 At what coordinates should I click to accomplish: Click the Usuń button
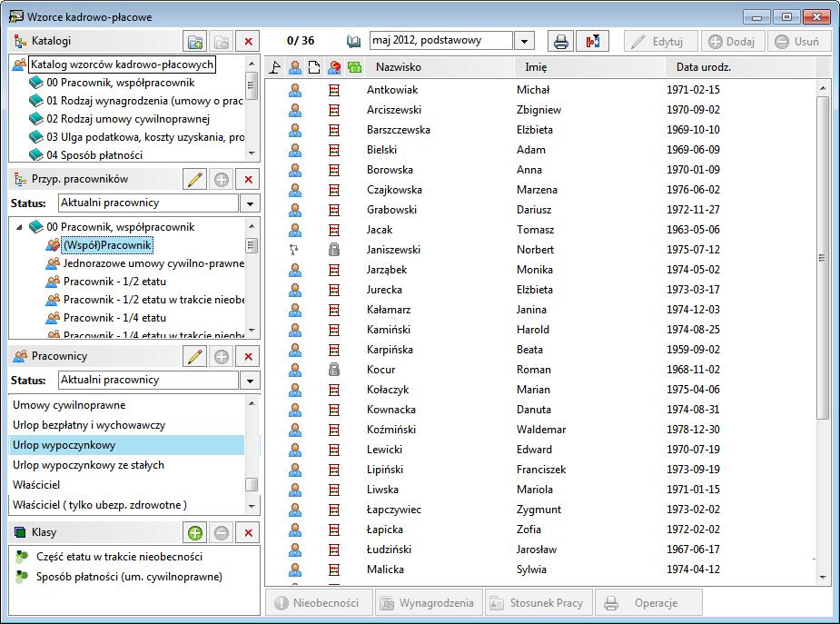pyautogui.click(x=798, y=41)
